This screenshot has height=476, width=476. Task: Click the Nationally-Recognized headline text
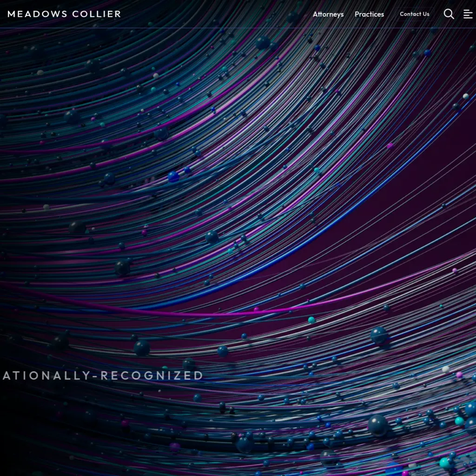[x=103, y=376]
